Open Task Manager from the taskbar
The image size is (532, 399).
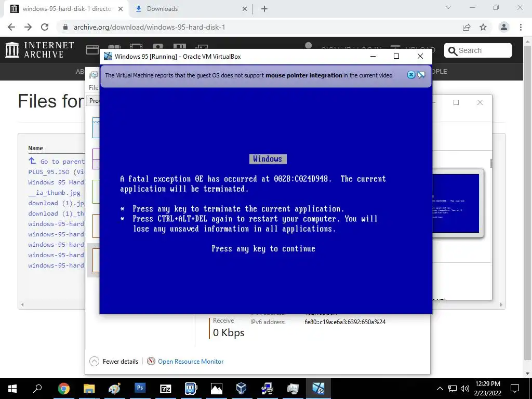click(x=292, y=388)
